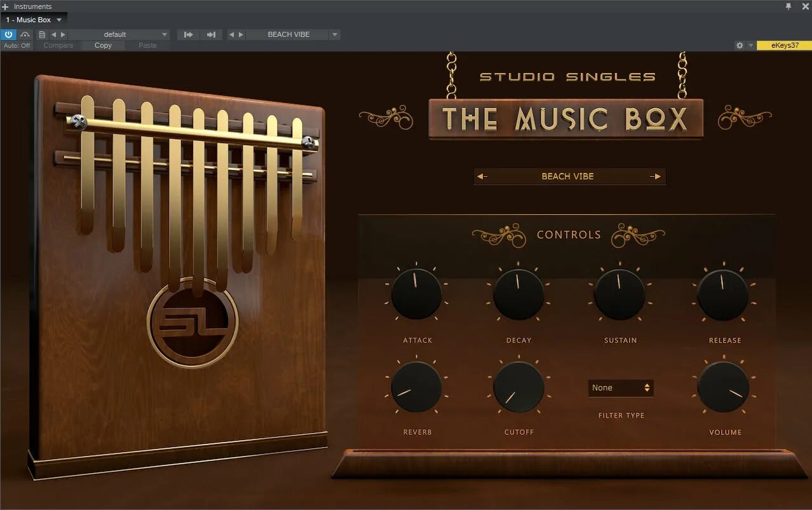
Task: Click the pin icon in the title bar
Action: (x=788, y=6)
